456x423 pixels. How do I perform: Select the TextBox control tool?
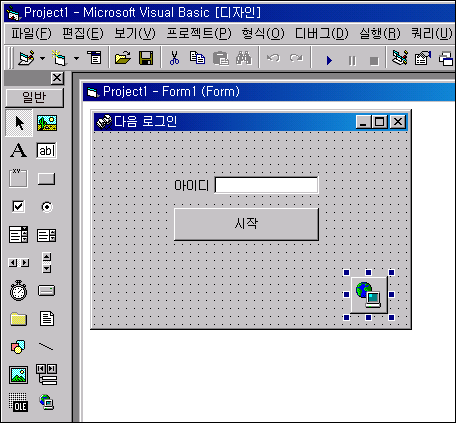(x=46, y=150)
